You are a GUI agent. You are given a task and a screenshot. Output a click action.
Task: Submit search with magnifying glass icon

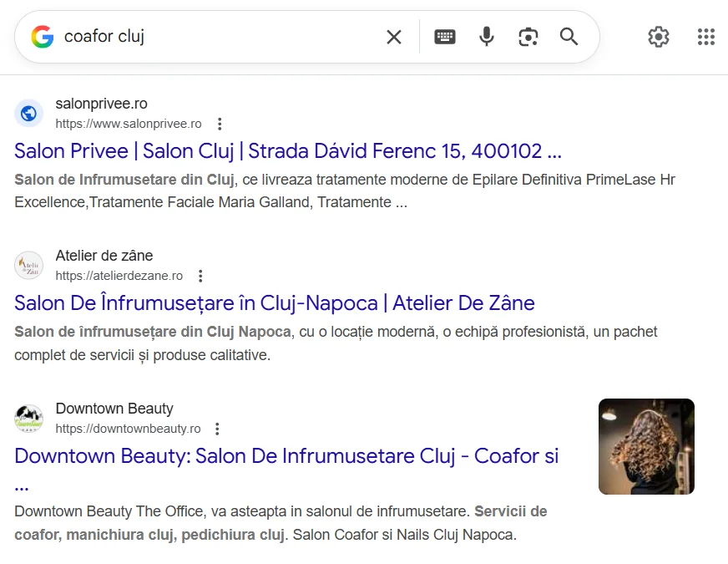(x=569, y=37)
